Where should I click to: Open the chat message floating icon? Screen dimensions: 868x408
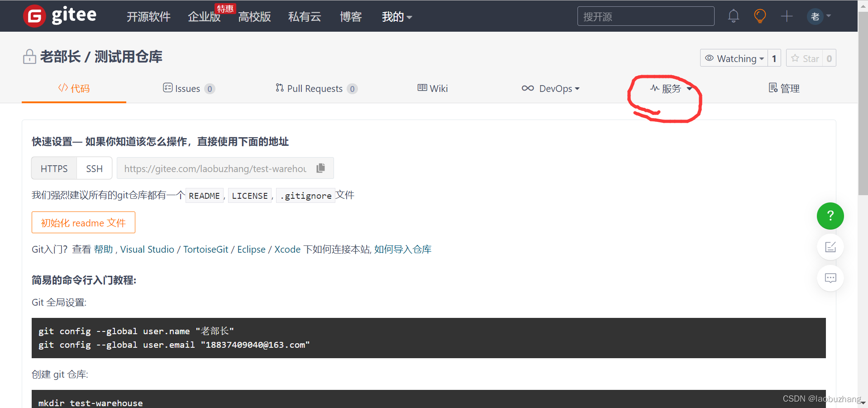pyautogui.click(x=830, y=278)
